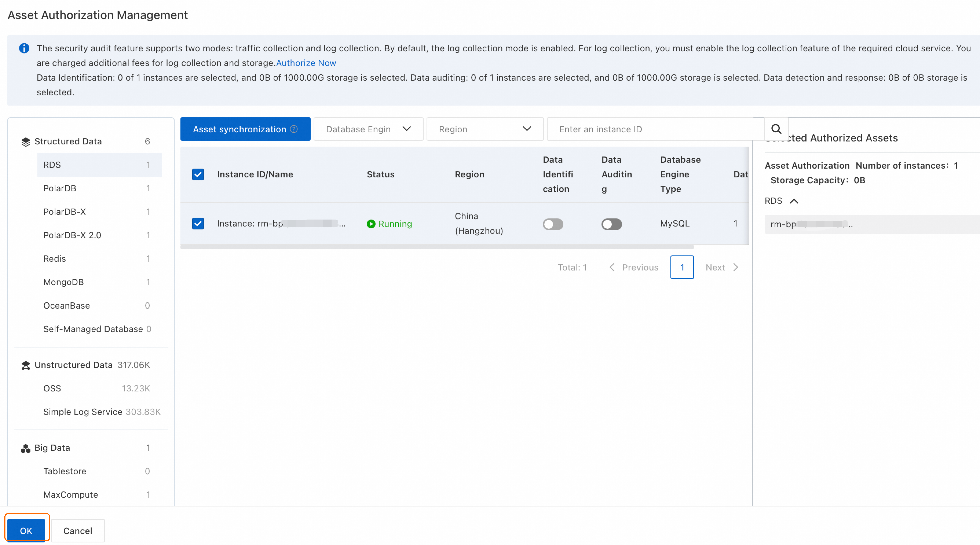
Task: Click the Structured Data layers icon
Action: pyautogui.click(x=25, y=142)
